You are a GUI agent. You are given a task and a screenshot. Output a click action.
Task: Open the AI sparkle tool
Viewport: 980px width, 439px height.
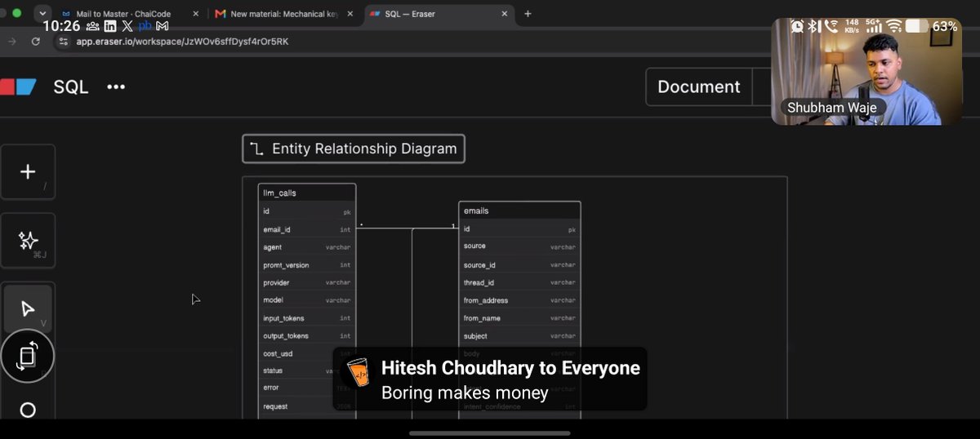(28, 241)
